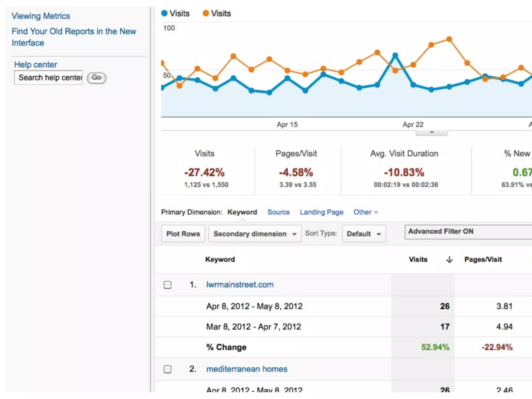Expand the chart collapse handle below Apr 22

pyautogui.click(x=431, y=133)
